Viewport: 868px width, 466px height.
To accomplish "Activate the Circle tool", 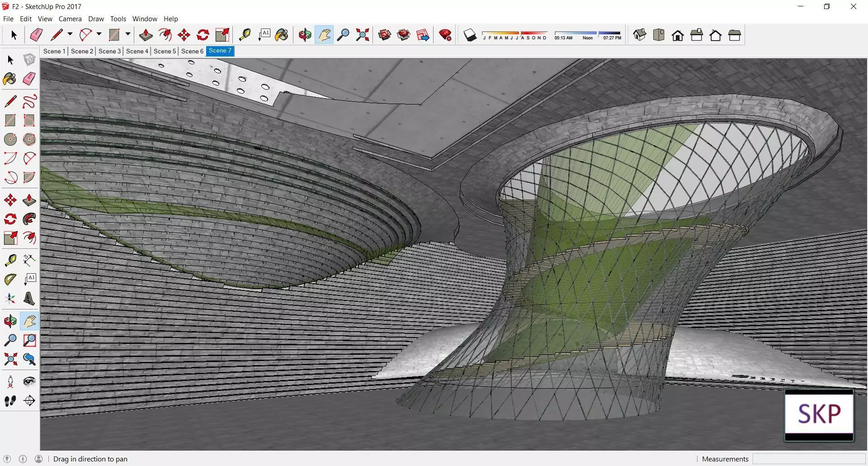I will click(x=10, y=139).
